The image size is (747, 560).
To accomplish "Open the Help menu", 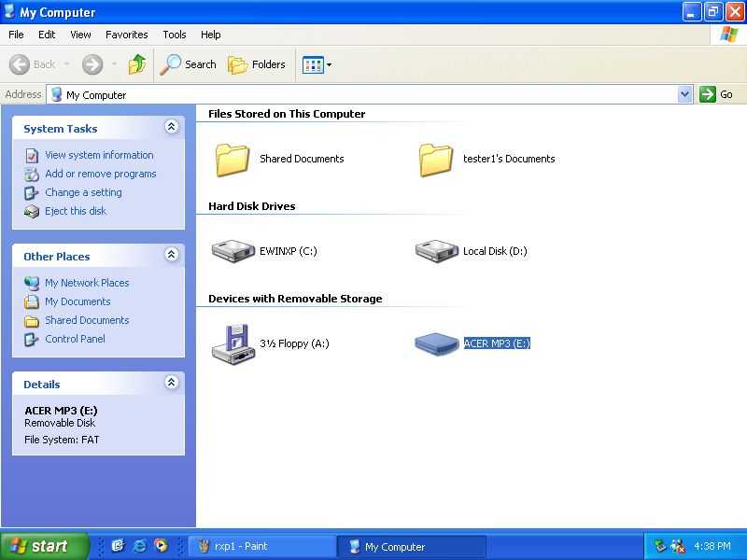I will (211, 35).
